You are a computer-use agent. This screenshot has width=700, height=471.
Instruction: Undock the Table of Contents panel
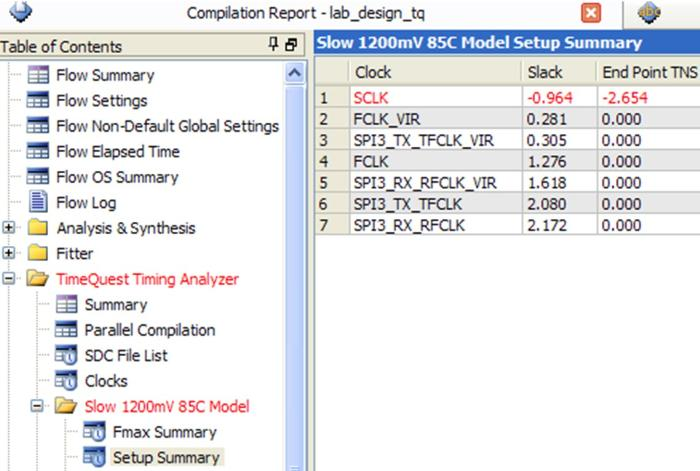[x=291, y=45]
